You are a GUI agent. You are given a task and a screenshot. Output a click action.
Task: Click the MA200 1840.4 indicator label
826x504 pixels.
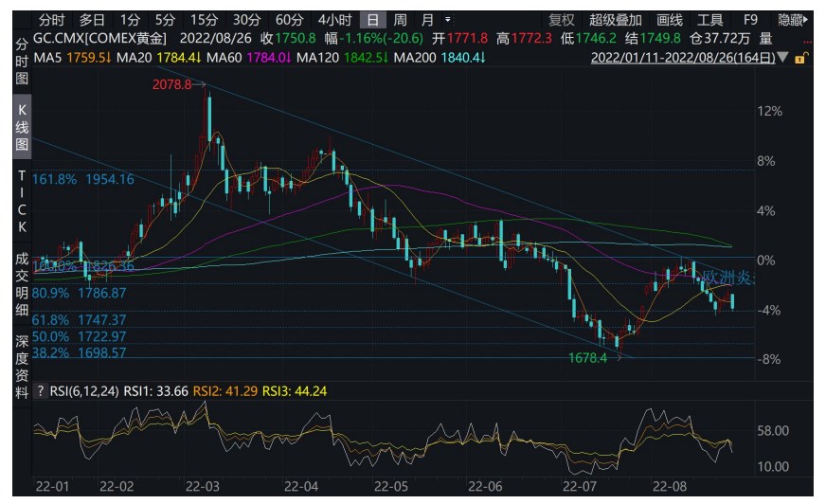[x=440, y=58]
